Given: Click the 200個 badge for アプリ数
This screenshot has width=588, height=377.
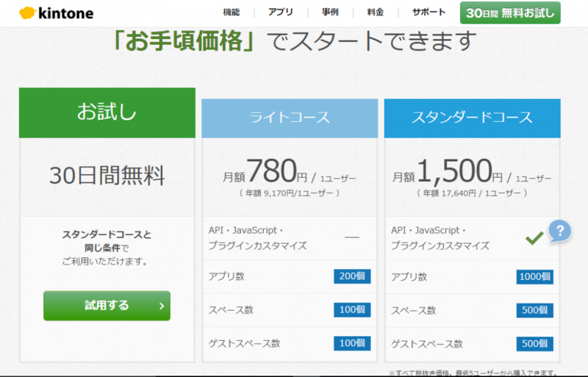Looking at the screenshot, I should tap(352, 276).
